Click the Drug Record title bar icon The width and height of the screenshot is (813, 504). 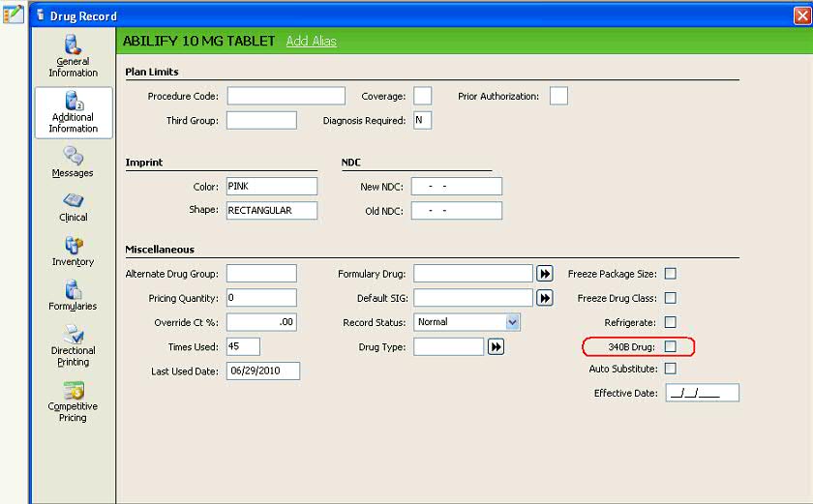40,15
